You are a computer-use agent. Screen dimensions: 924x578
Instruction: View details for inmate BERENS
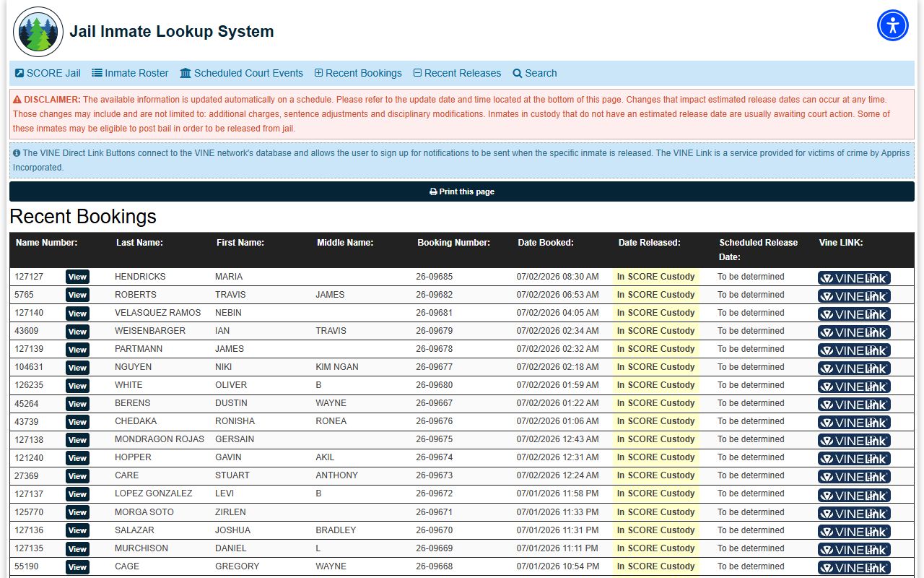coord(77,403)
